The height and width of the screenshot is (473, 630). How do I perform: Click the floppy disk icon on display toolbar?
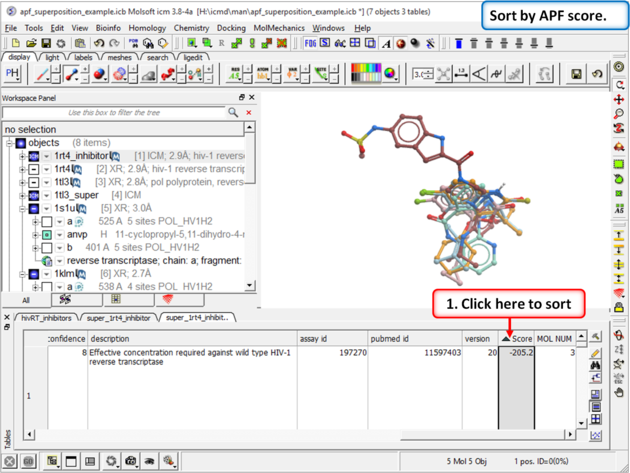577,74
